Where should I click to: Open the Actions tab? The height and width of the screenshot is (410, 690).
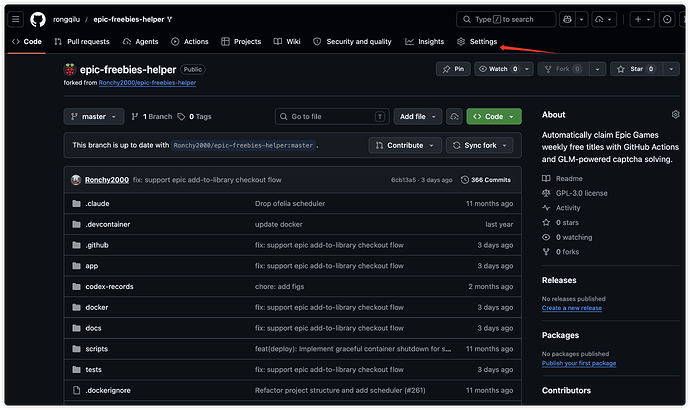[x=190, y=41]
